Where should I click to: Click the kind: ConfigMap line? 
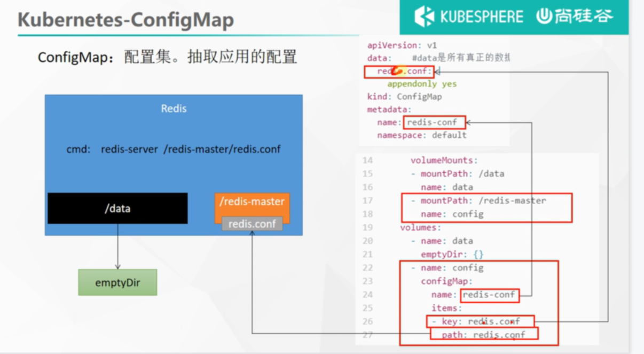pyautogui.click(x=404, y=97)
